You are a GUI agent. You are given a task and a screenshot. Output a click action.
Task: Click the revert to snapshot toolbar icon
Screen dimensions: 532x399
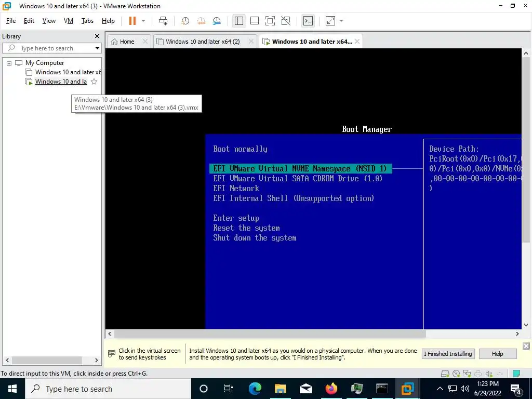pos(201,21)
